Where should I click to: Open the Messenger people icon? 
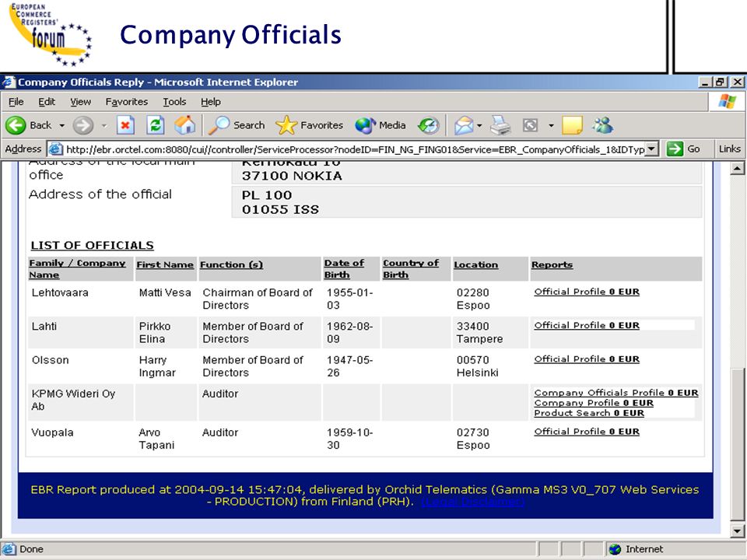tap(602, 125)
